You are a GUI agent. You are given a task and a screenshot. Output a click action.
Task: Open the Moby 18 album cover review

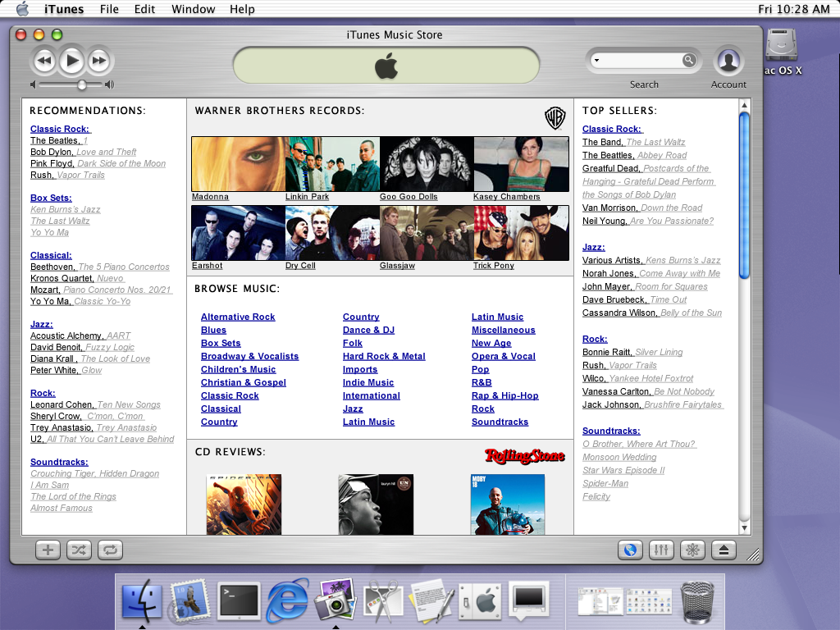pos(507,504)
